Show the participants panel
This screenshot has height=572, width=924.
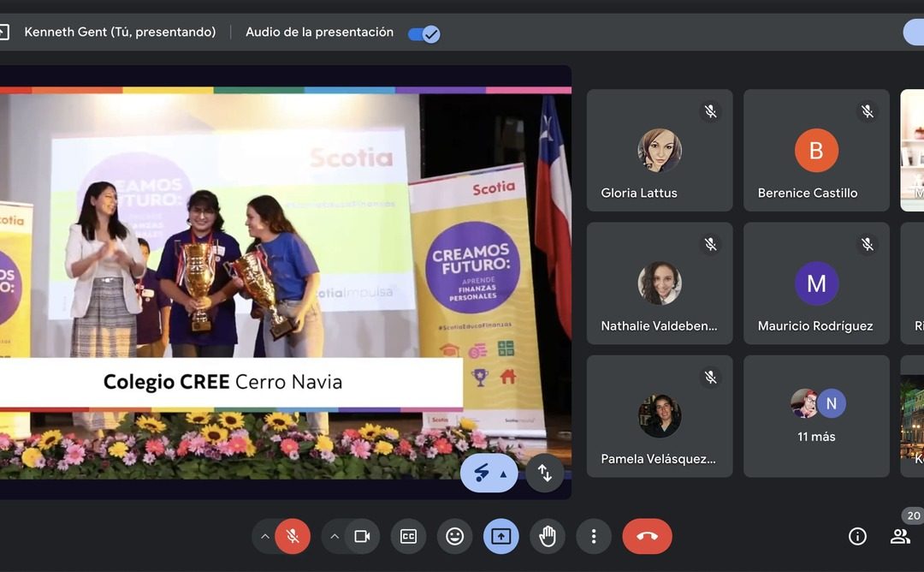(x=900, y=536)
